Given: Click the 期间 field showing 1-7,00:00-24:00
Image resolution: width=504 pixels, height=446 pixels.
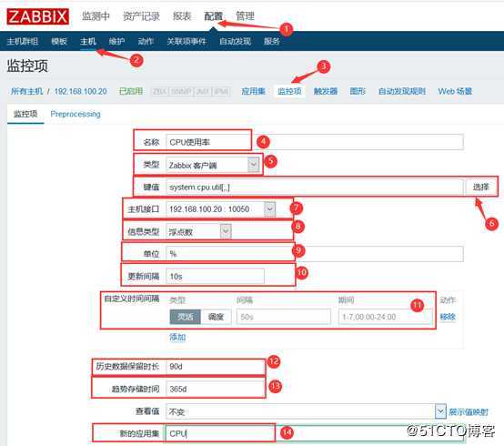Looking at the screenshot, I should pyautogui.click(x=385, y=317).
